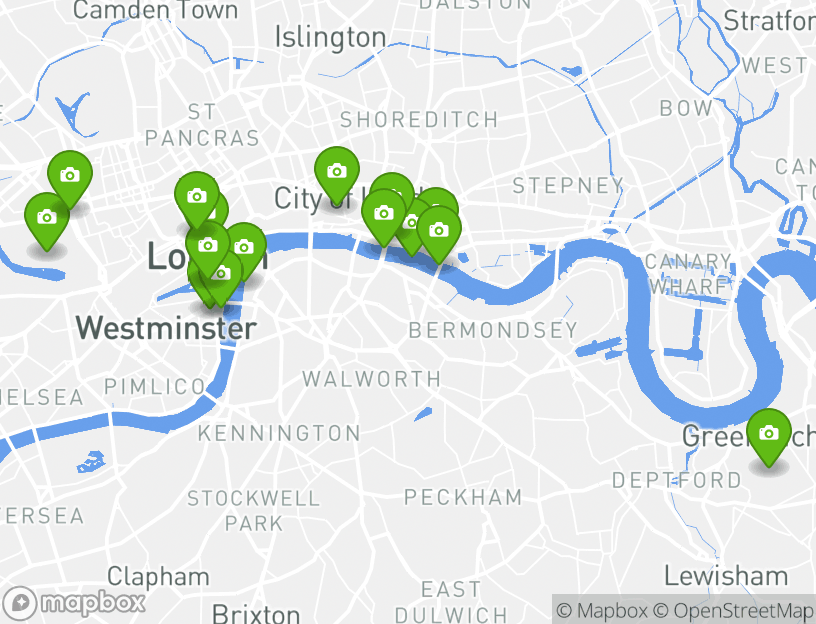Click the Mapbox logo
The width and height of the screenshot is (816, 624).
74,604
